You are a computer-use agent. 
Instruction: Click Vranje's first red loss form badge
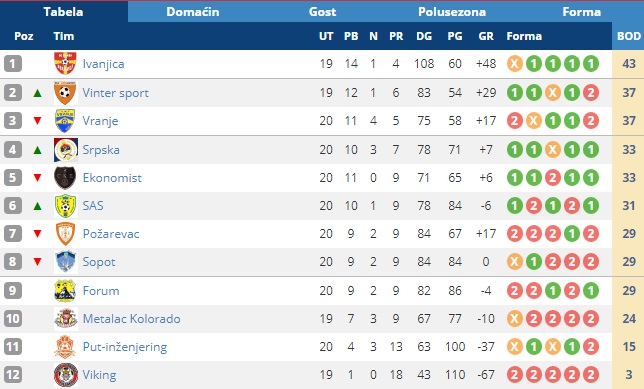point(515,121)
